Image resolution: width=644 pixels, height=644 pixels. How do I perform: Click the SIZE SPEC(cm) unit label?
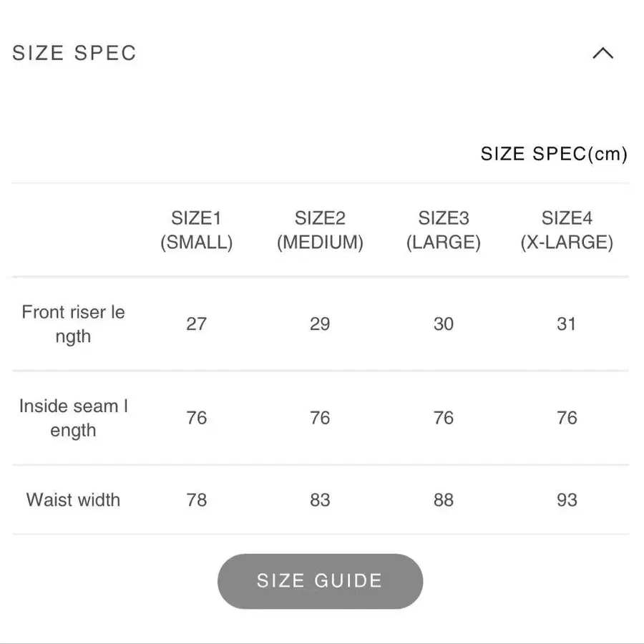554,154
